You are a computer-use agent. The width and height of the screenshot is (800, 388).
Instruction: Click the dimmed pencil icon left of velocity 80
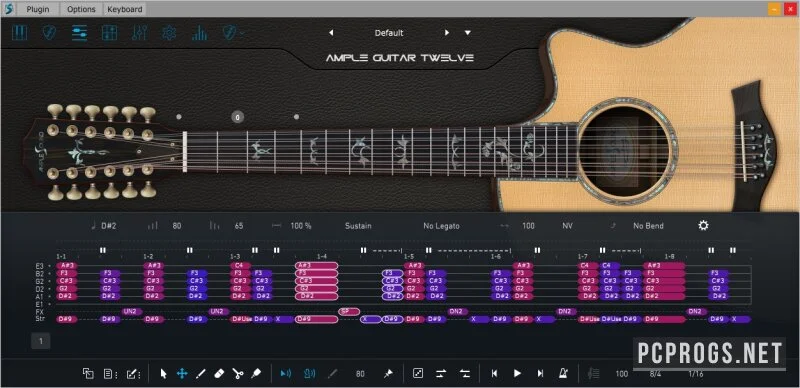pyautogui.click(x=332, y=374)
